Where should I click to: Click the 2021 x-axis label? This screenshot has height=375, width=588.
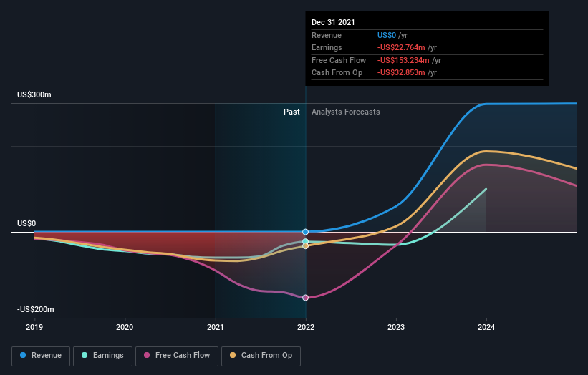point(216,327)
